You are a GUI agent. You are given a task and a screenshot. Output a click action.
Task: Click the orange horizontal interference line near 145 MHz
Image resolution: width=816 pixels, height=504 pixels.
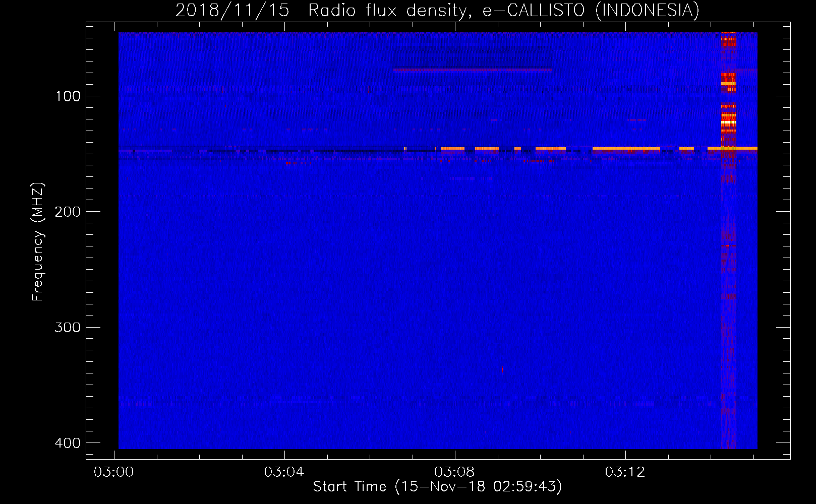pos(580,149)
